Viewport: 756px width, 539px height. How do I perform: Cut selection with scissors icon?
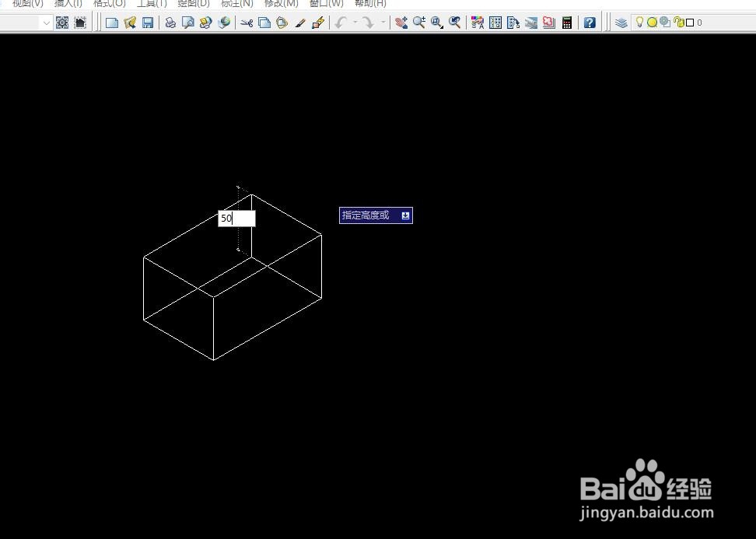247,23
